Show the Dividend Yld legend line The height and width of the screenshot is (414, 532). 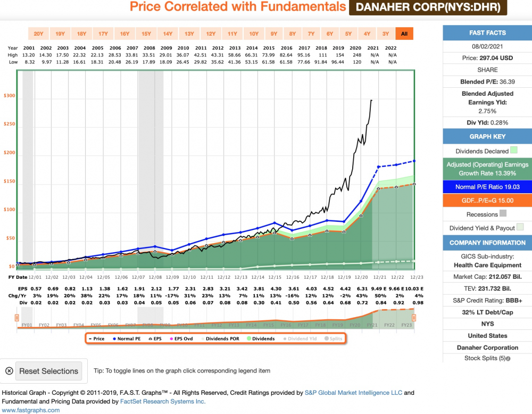pos(300,338)
